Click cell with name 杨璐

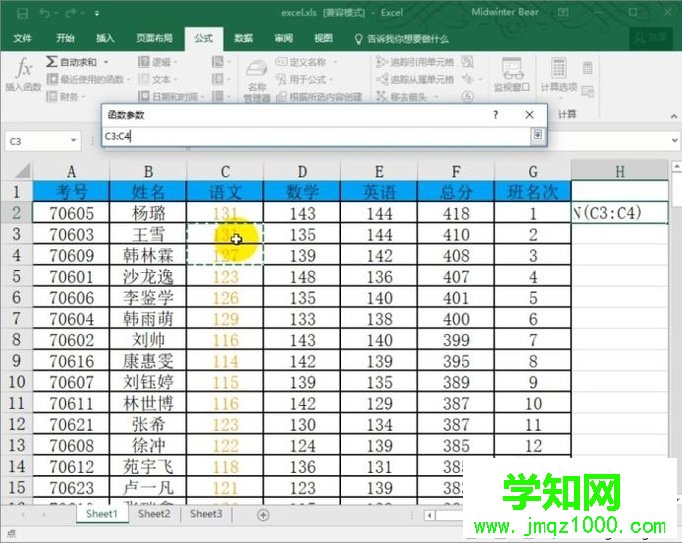click(148, 213)
